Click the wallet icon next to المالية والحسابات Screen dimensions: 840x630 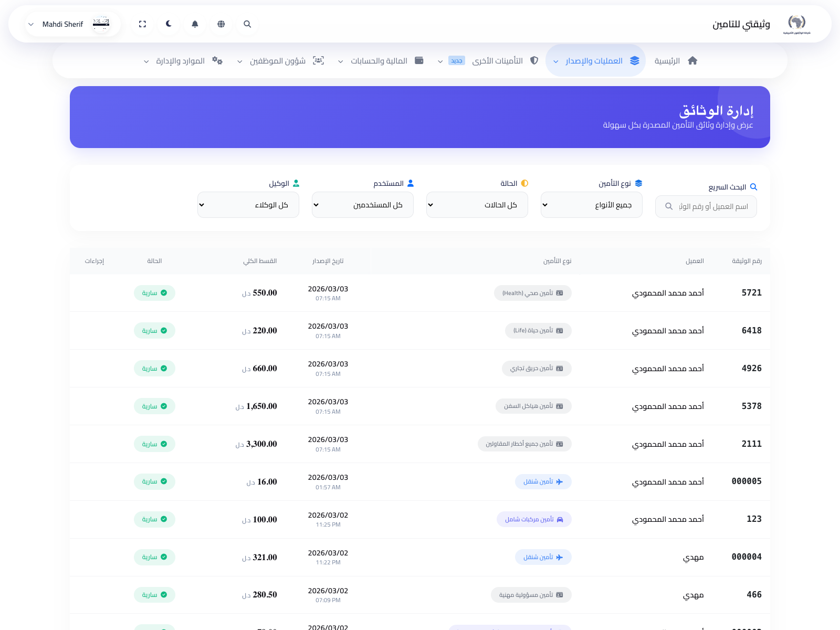pos(419,60)
